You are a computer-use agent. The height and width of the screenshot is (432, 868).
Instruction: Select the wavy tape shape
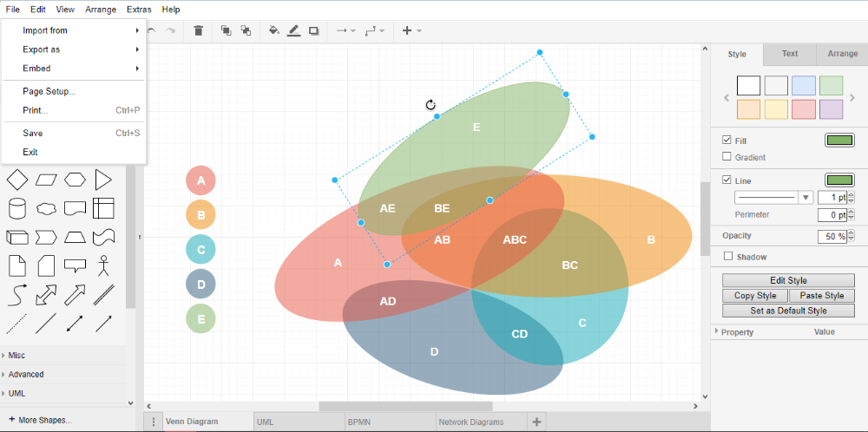coord(103,238)
